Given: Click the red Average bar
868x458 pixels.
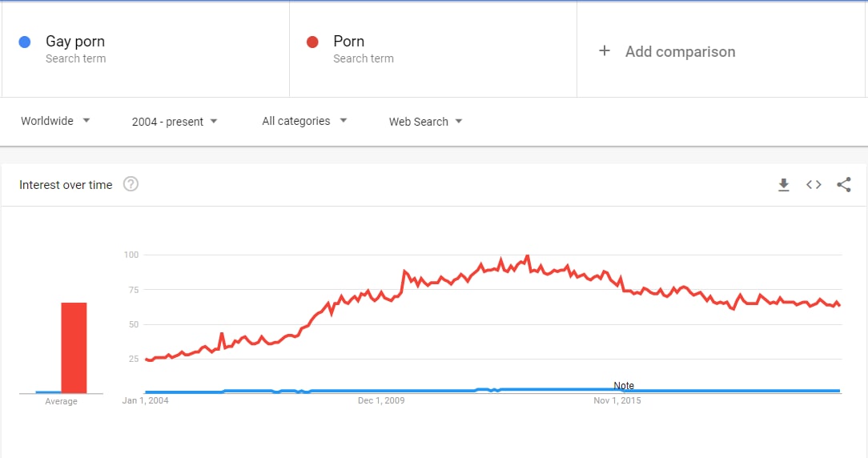Looking at the screenshot, I should [74, 348].
